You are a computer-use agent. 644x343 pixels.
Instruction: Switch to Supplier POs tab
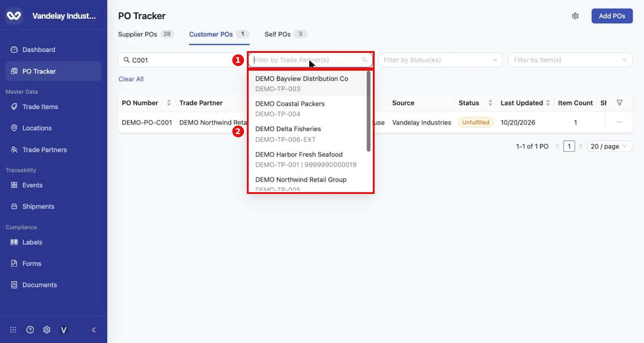(x=146, y=34)
